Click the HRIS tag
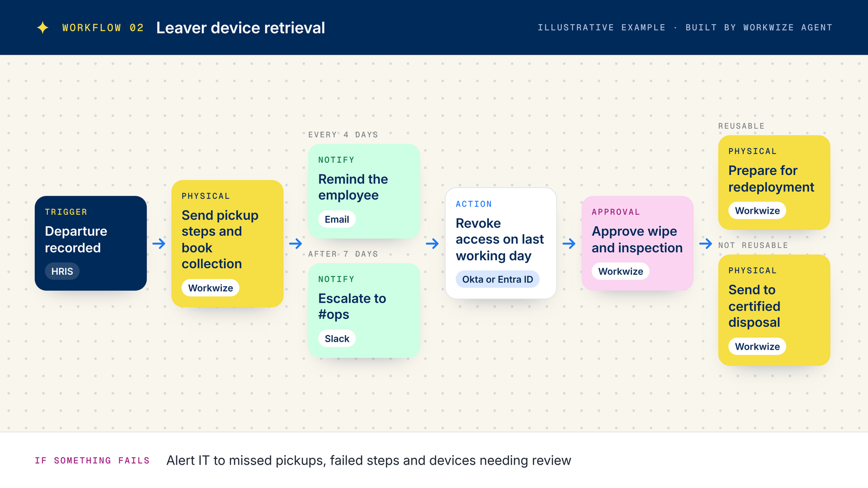The image size is (868, 488). 62,271
